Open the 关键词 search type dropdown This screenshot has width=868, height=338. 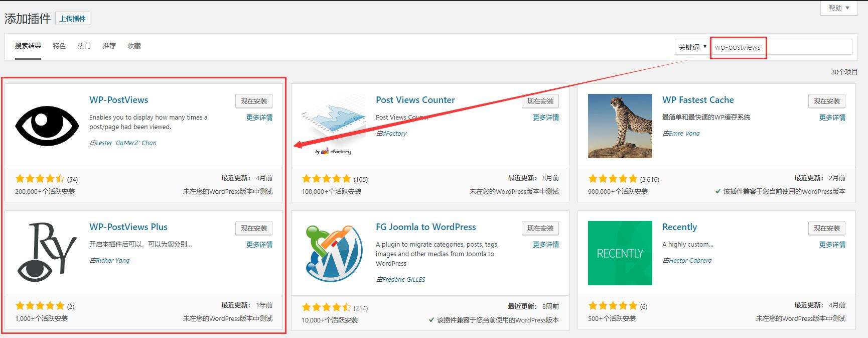pyautogui.click(x=692, y=47)
